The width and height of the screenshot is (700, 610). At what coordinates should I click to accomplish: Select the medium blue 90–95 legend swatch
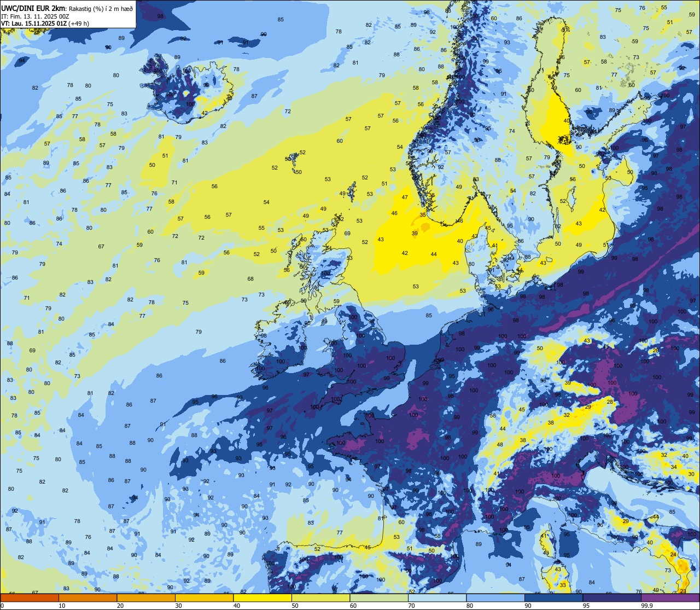coord(553,597)
